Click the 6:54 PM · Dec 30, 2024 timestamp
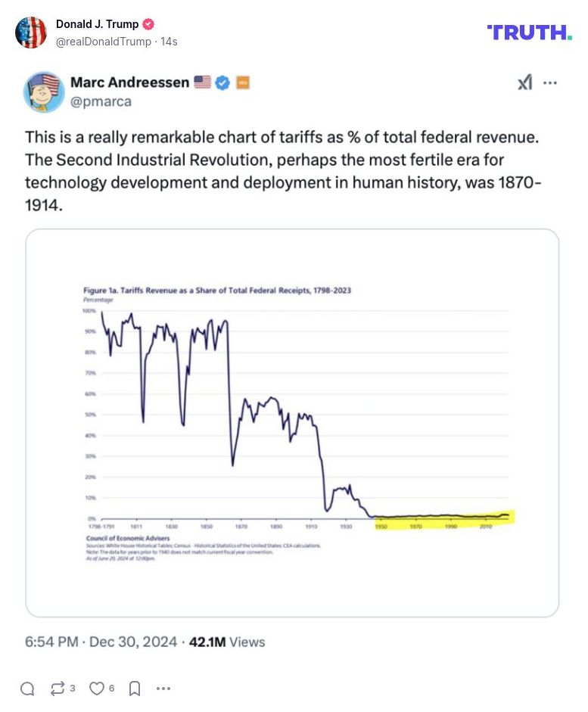This screenshot has height=712, width=588. pyautogui.click(x=102, y=642)
